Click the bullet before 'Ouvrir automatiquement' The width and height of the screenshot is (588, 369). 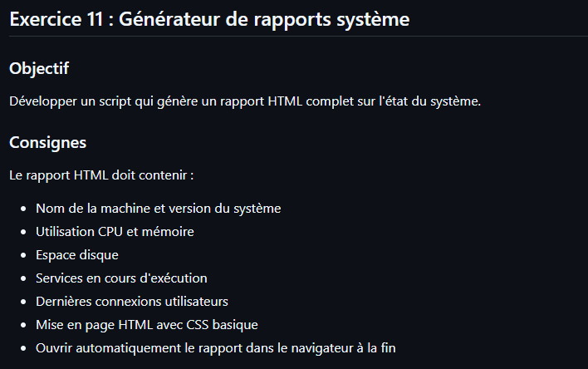point(24,348)
